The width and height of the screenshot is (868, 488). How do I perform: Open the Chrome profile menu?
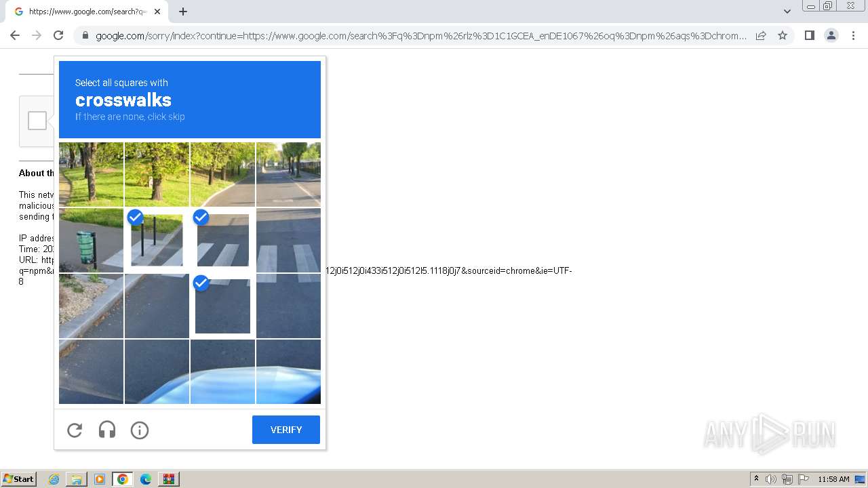click(831, 35)
